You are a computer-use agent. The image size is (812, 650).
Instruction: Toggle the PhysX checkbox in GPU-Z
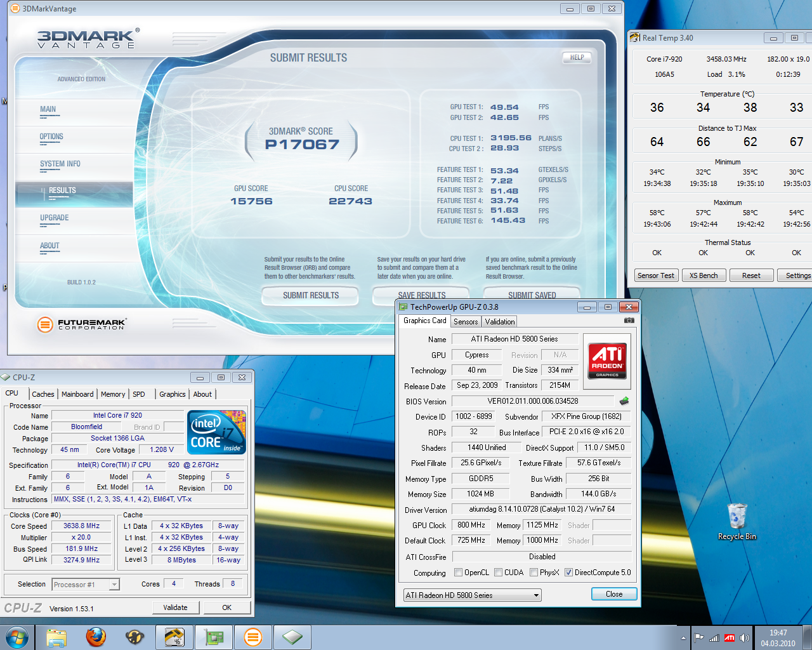534,573
